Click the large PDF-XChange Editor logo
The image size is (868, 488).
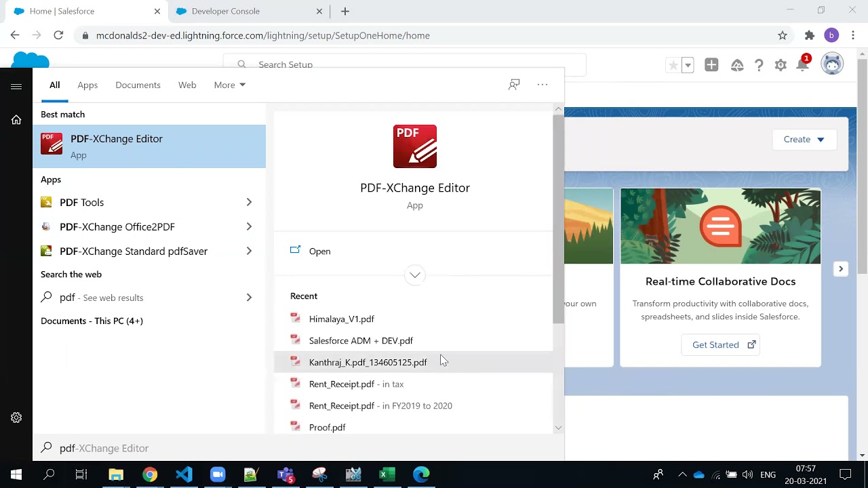coord(415,146)
